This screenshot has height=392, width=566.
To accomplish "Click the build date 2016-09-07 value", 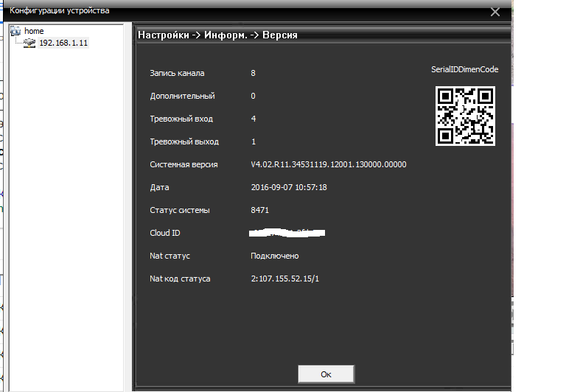I will click(288, 187).
